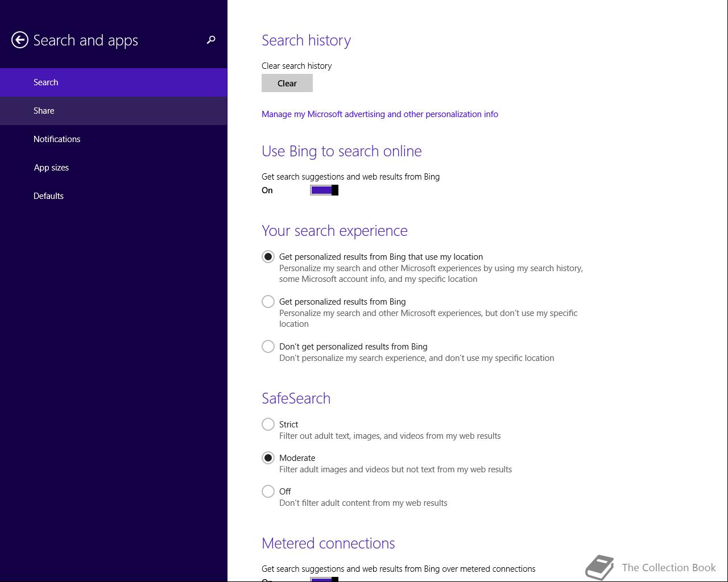Screen dimensions: 728x582
Task: Select personalized results that use my location
Action: pyautogui.click(x=268, y=257)
